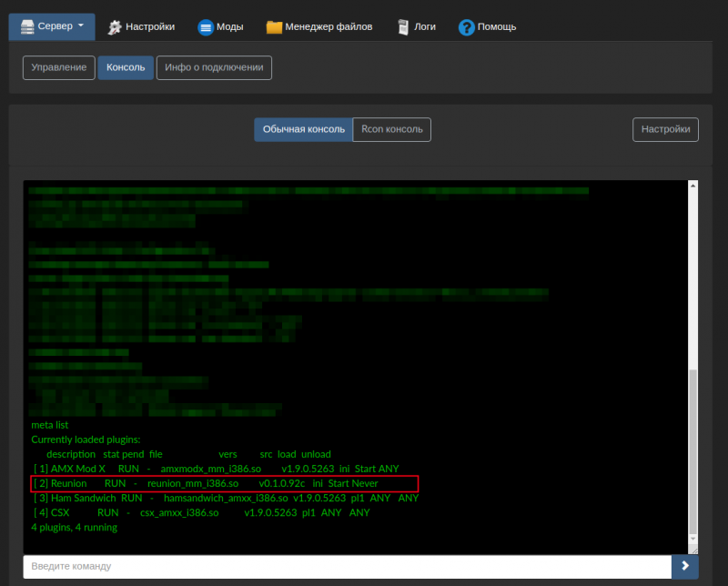The width and height of the screenshot is (728, 586).
Task: Click console scrollbar down arrow
Action: (x=693, y=539)
